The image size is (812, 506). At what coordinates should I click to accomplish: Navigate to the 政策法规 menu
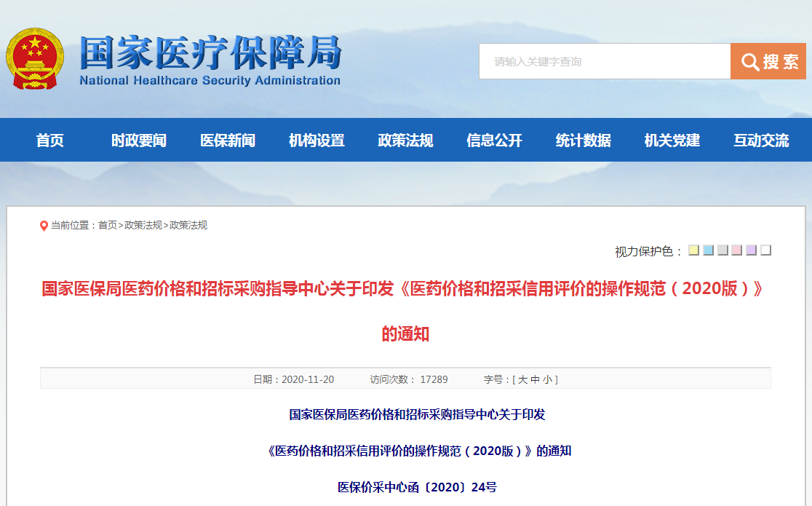(x=405, y=141)
